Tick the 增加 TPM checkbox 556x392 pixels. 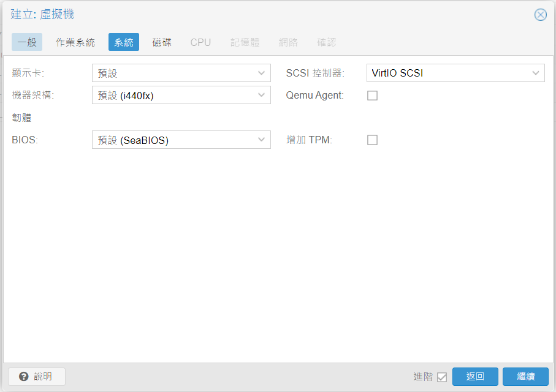click(x=372, y=140)
